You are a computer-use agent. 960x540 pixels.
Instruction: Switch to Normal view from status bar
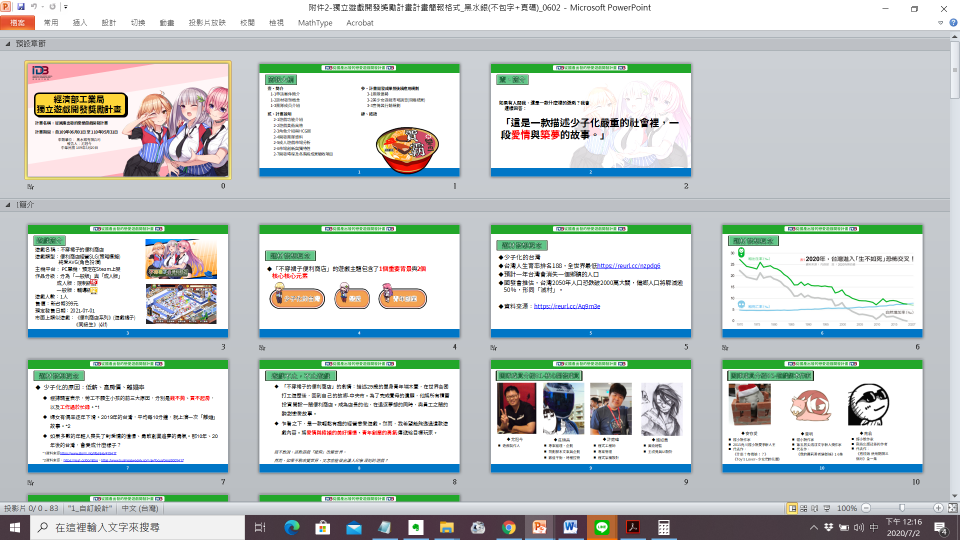792,508
